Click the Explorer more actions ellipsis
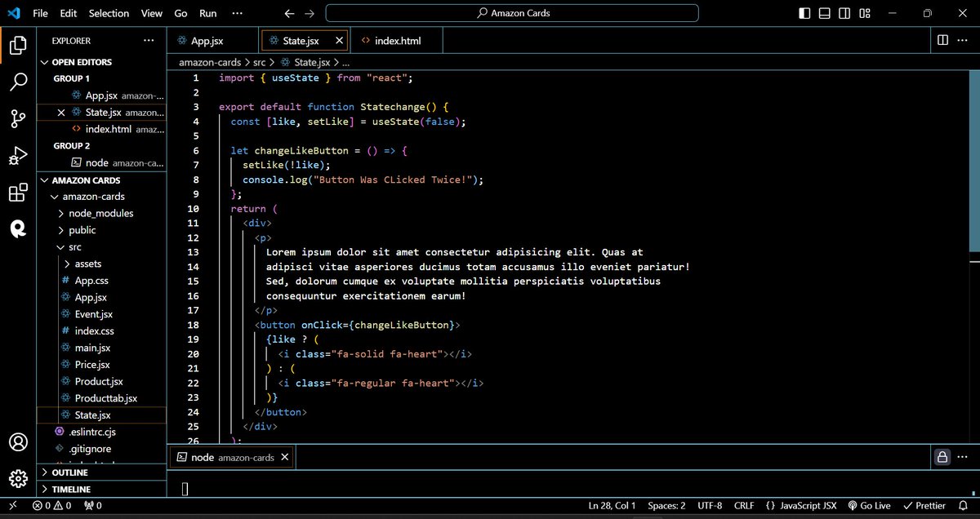This screenshot has width=980, height=519. pyautogui.click(x=149, y=40)
